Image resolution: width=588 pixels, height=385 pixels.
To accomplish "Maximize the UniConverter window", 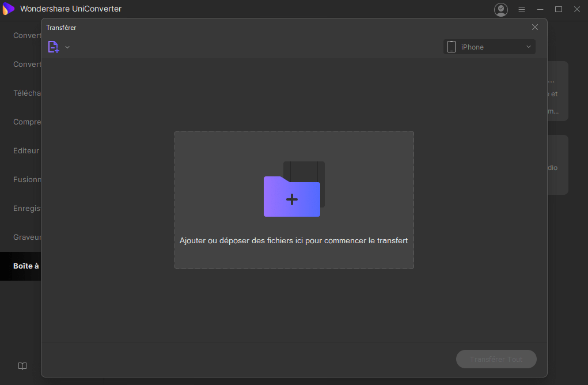I will pos(558,9).
